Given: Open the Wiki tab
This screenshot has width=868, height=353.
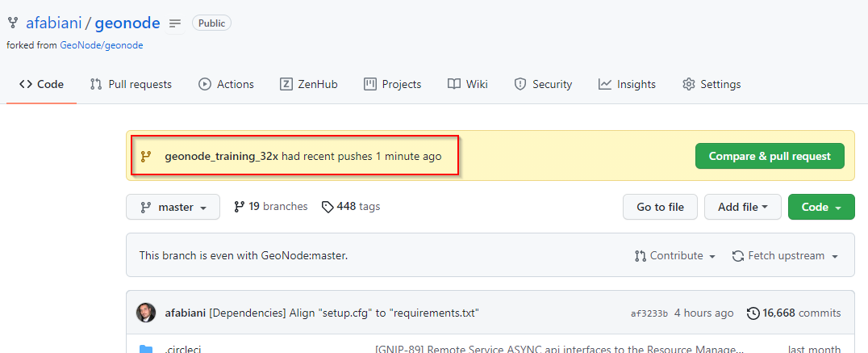Looking at the screenshot, I should [x=467, y=84].
